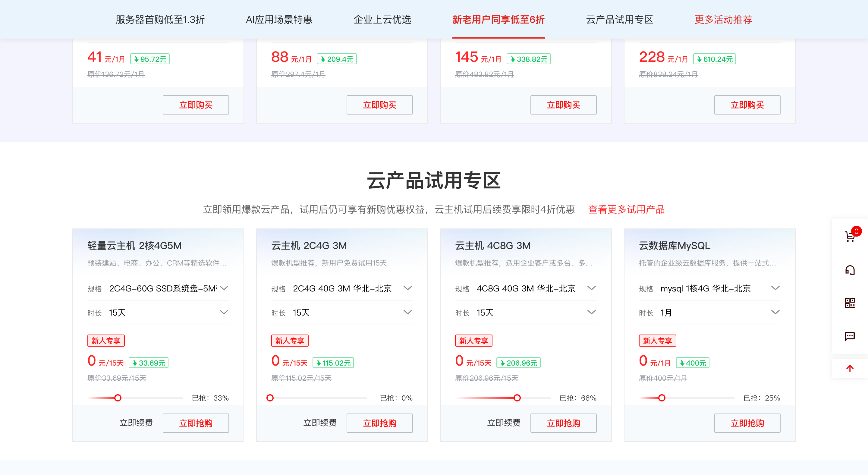This screenshot has width=868, height=475.
Task: Click the 66% claimed progress slider handle
Action: tap(517, 398)
